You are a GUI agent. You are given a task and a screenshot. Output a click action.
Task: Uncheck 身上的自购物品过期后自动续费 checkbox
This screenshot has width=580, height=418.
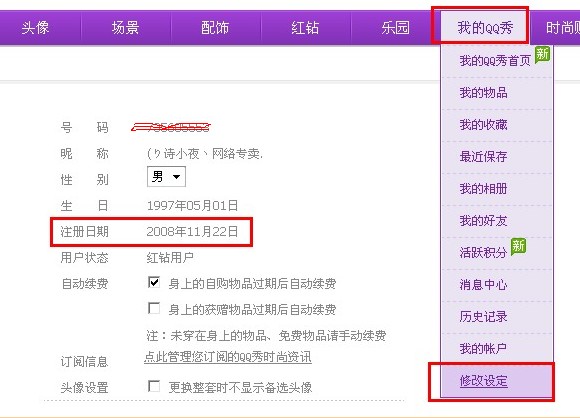[x=154, y=282]
